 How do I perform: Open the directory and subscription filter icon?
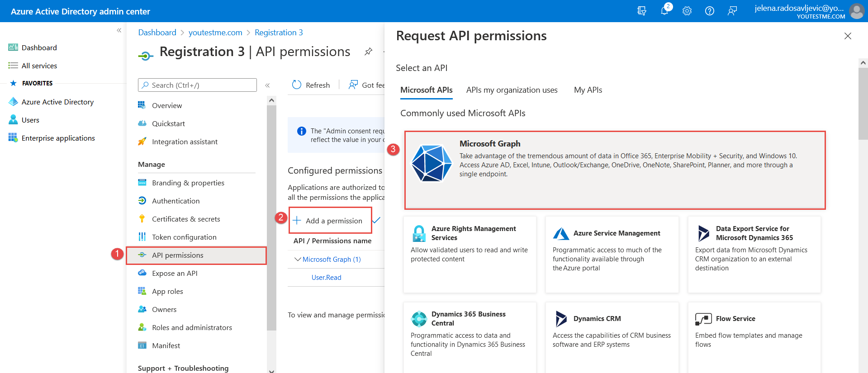point(641,11)
